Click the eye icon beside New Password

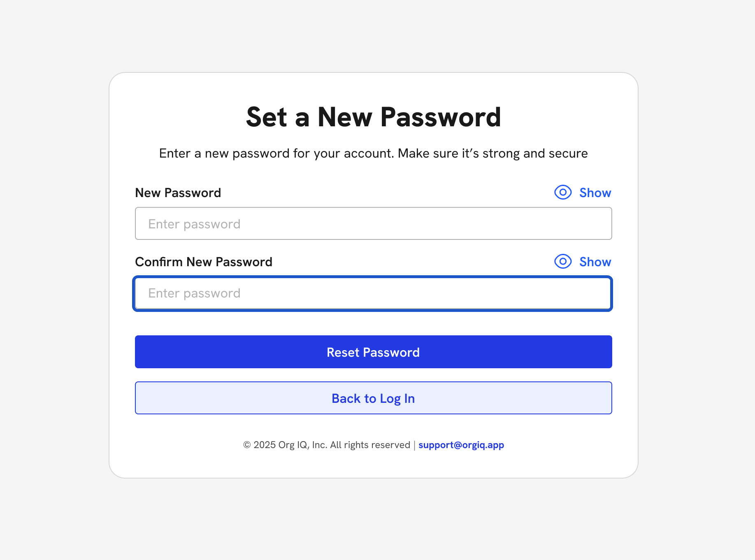562,192
